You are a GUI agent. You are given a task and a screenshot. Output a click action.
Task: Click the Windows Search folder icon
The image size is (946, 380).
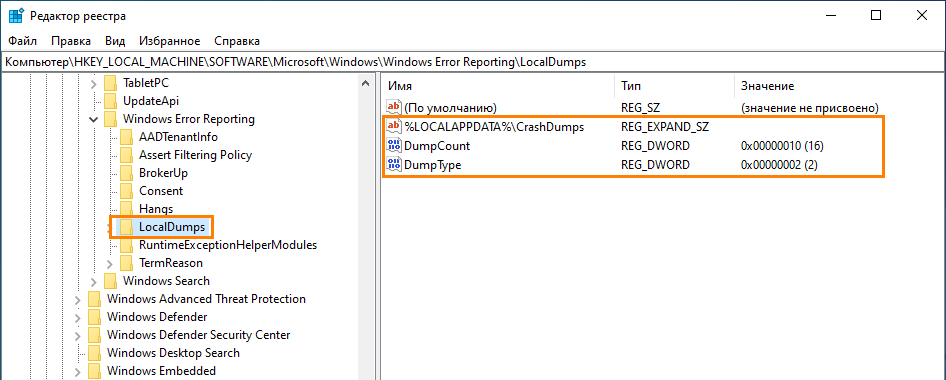click(x=110, y=281)
